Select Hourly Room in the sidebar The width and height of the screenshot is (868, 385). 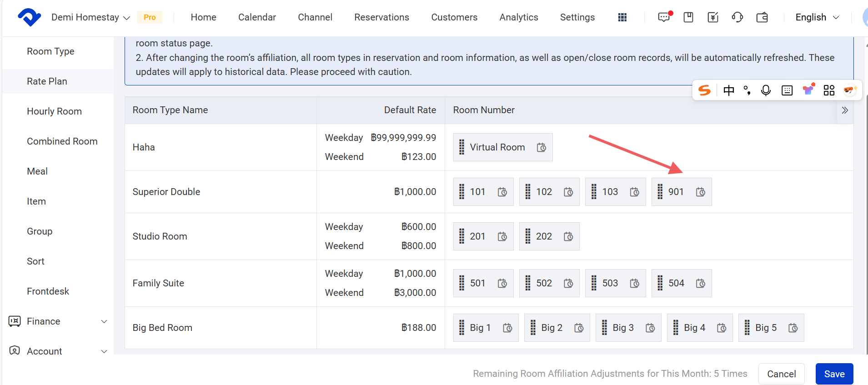point(54,111)
